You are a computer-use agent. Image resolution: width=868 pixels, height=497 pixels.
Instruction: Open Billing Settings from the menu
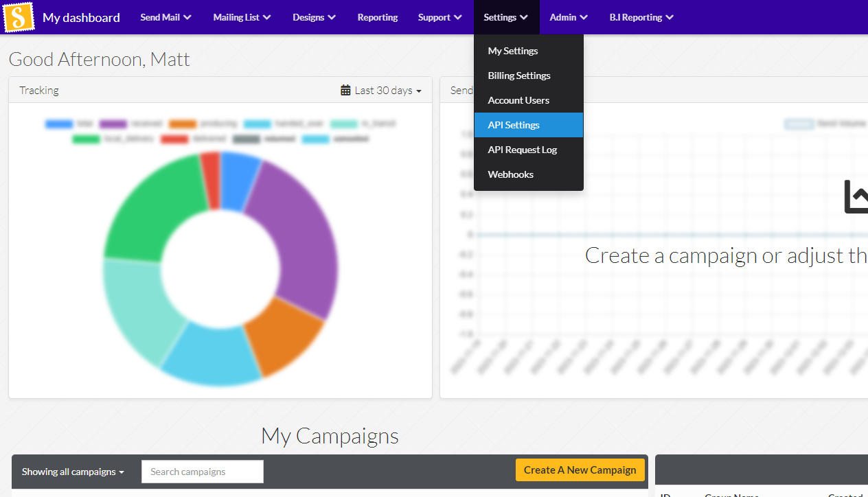click(519, 76)
